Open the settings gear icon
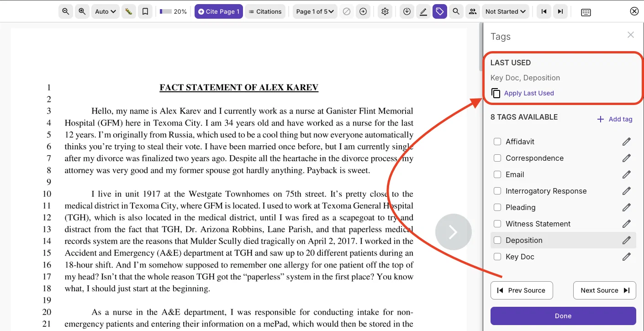The image size is (644, 331). click(x=385, y=11)
